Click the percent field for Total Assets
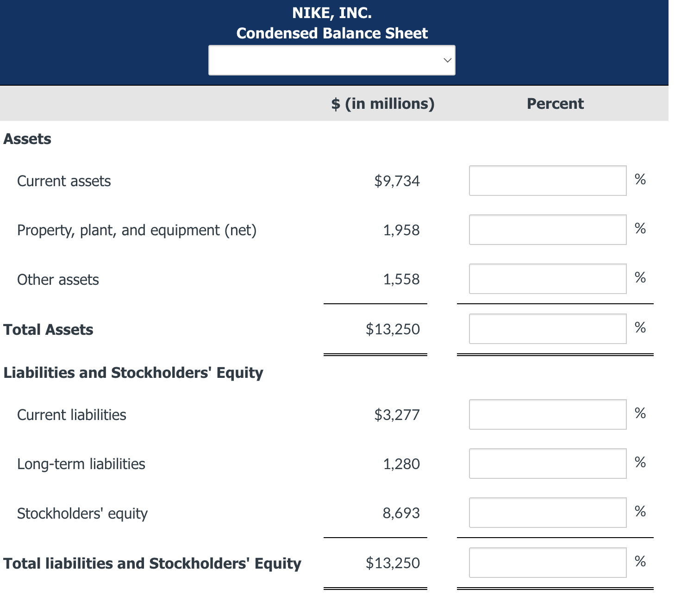Screen dimensions: 700x608 548,329
